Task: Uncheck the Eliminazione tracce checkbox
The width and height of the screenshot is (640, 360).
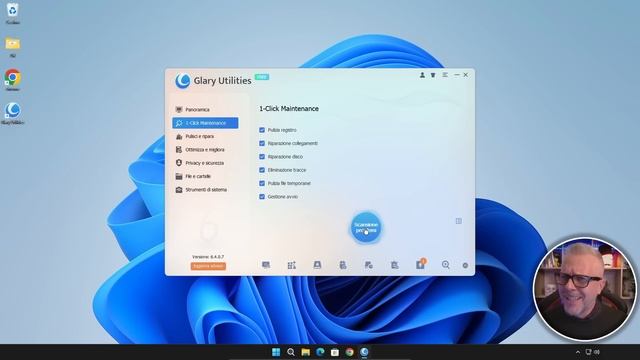Action: click(x=262, y=170)
